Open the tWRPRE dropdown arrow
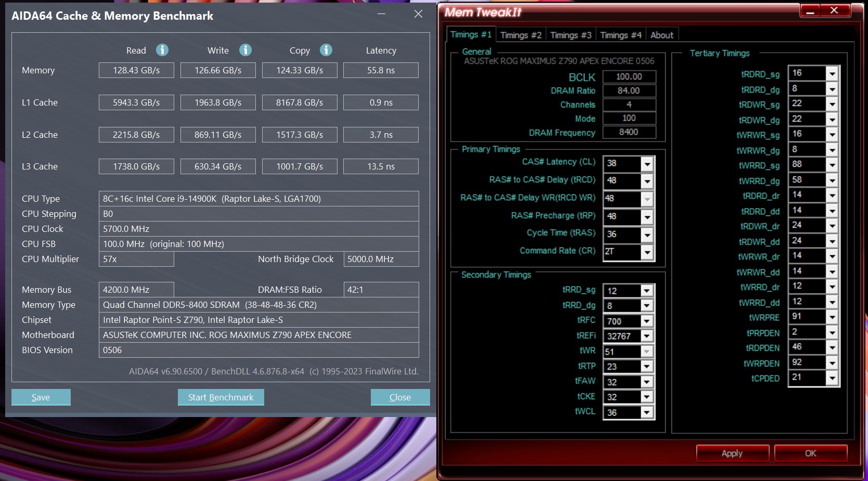This screenshot has height=481, width=868. (x=832, y=317)
